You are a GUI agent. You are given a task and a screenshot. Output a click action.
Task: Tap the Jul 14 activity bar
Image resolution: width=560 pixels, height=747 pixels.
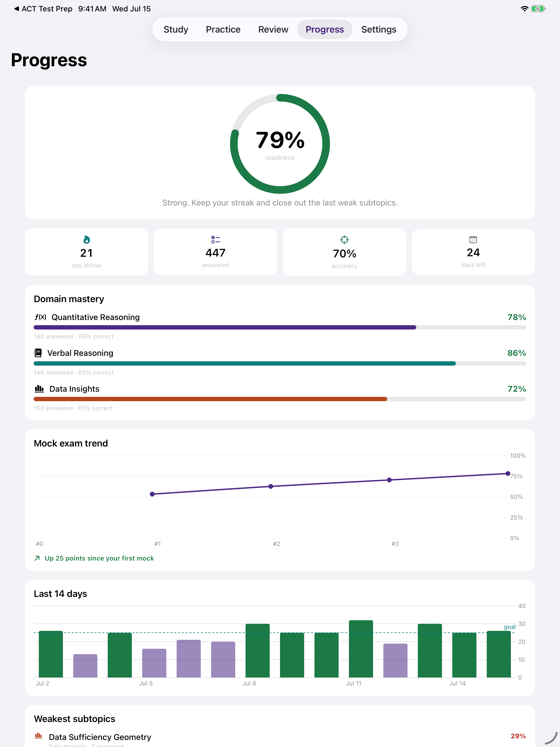[x=464, y=655]
